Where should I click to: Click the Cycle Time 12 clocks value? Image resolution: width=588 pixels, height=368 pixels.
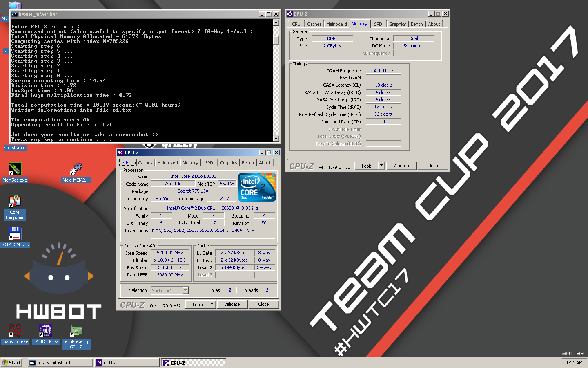(383, 107)
